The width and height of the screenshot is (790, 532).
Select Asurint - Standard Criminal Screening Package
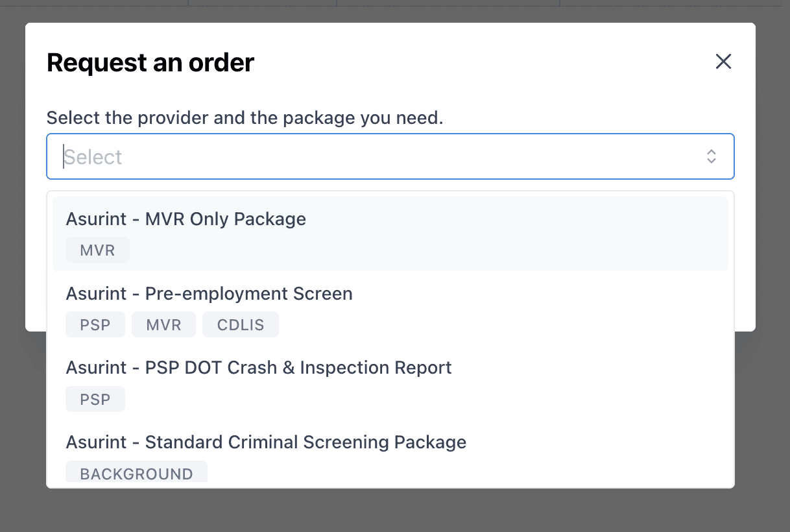click(x=266, y=442)
